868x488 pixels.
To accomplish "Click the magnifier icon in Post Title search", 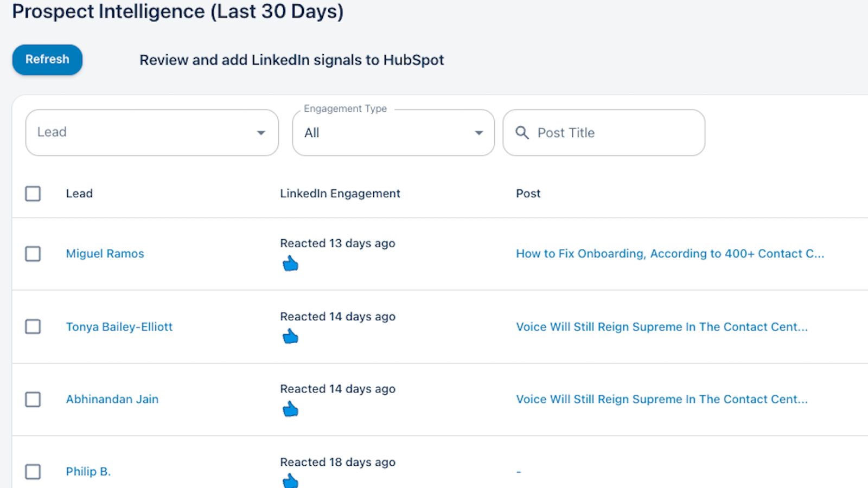I will 522,133.
